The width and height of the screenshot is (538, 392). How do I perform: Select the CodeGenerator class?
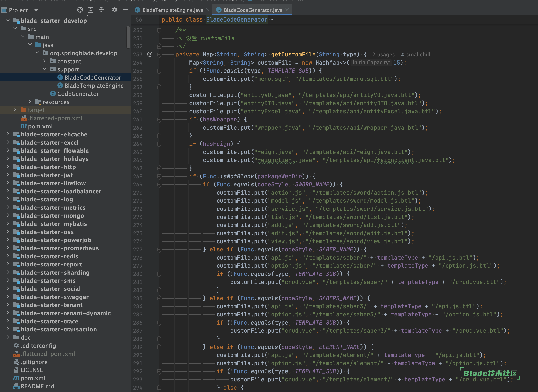pos(78,94)
